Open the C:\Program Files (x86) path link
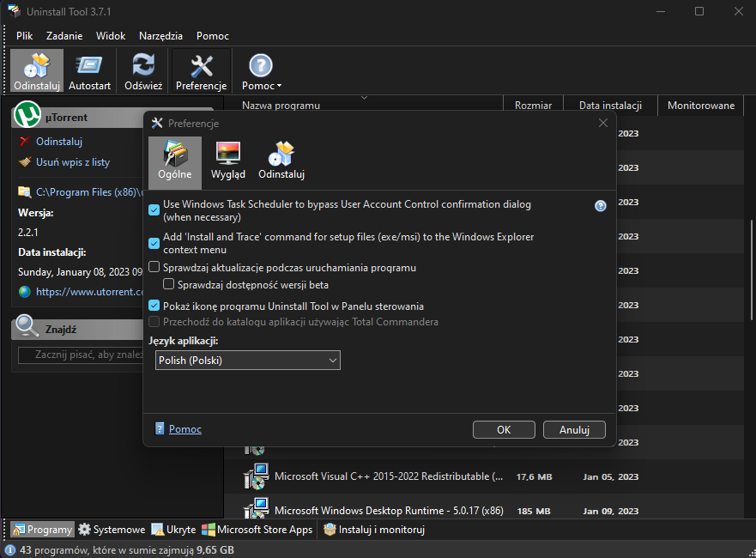Image resolution: width=756 pixels, height=558 pixels. coord(90,192)
